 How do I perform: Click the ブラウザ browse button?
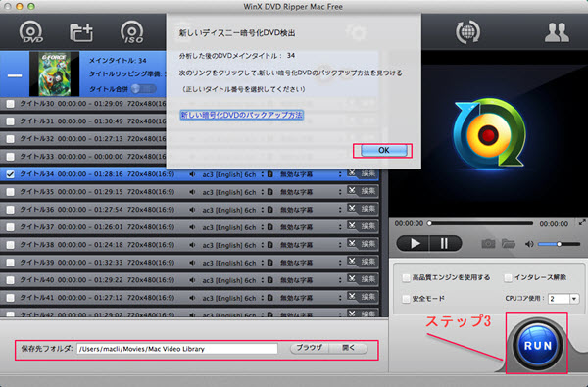click(x=310, y=348)
